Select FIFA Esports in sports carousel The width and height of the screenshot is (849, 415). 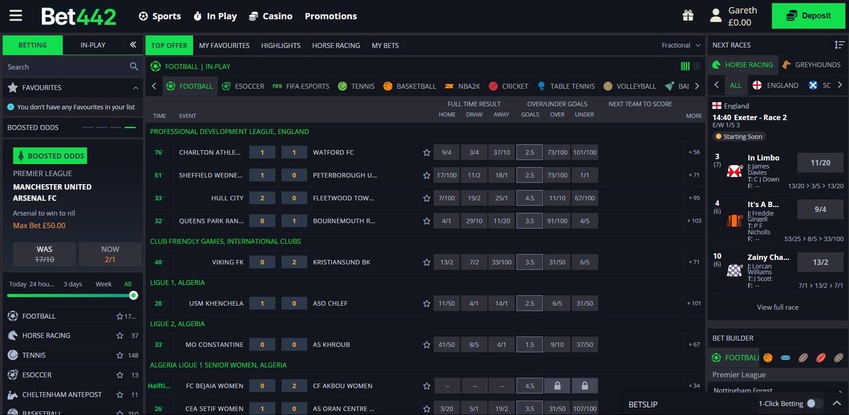click(x=301, y=86)
